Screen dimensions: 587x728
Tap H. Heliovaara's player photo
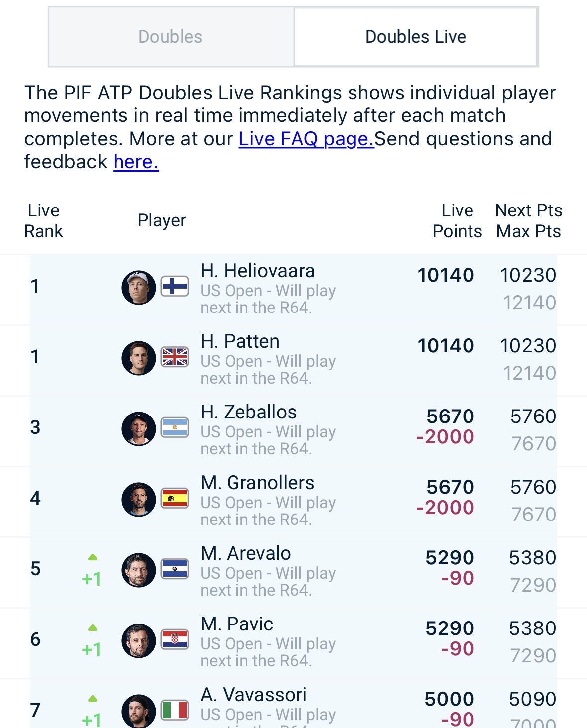click(139, 287)
